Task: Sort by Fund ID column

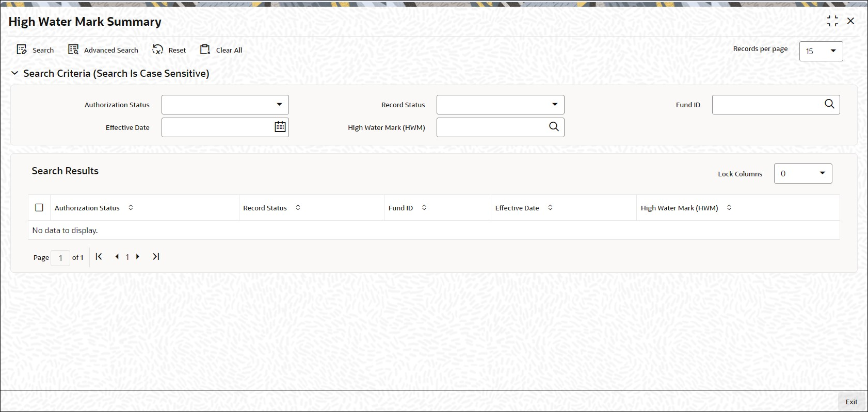Action: click(x=424, y=207)
